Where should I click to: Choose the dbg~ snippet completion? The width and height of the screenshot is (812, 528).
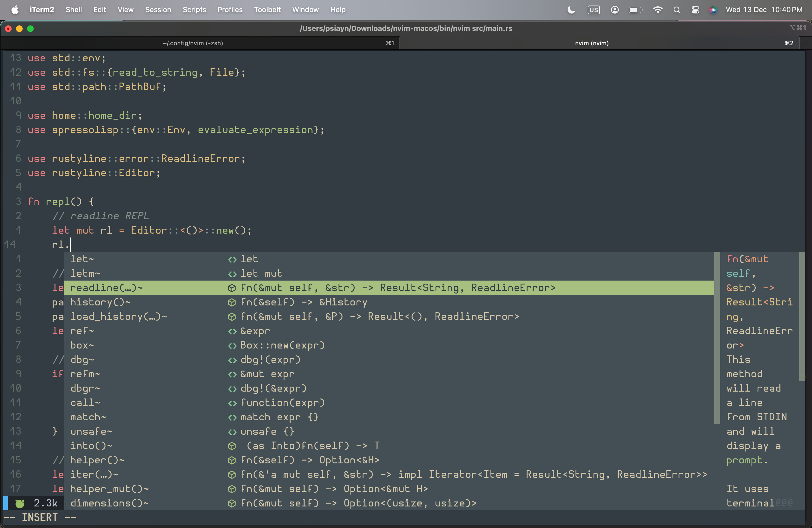pyautogui.click(x=389, y=360)
